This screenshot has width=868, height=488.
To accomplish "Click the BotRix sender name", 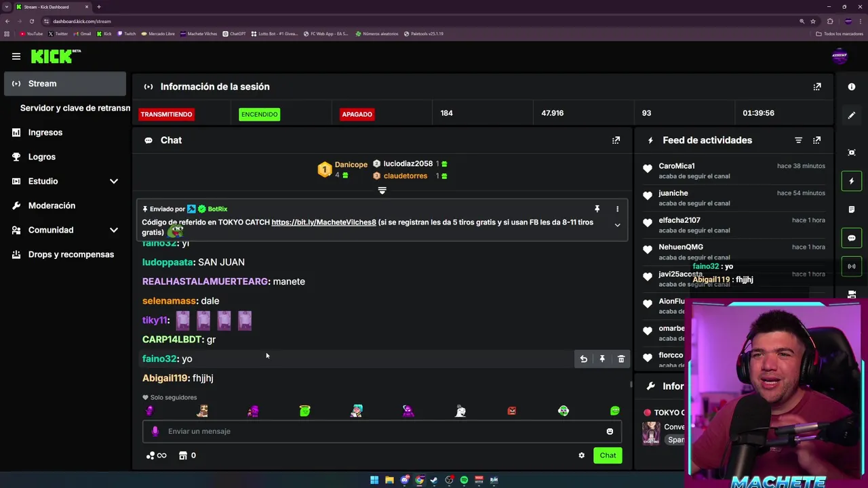I will click(x=217, y=209).
